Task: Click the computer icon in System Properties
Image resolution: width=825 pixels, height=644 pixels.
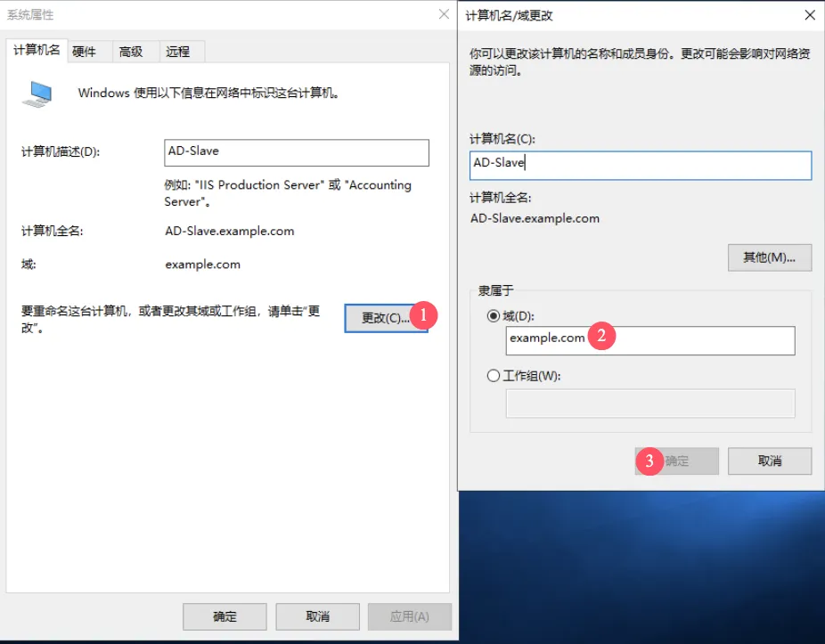Action: [x=37, y=94]
